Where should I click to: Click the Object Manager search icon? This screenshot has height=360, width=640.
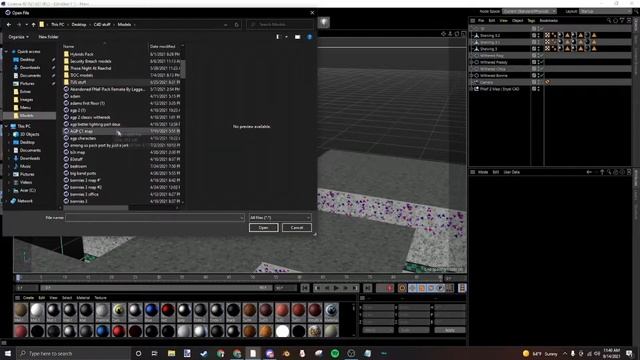[609, 20]
